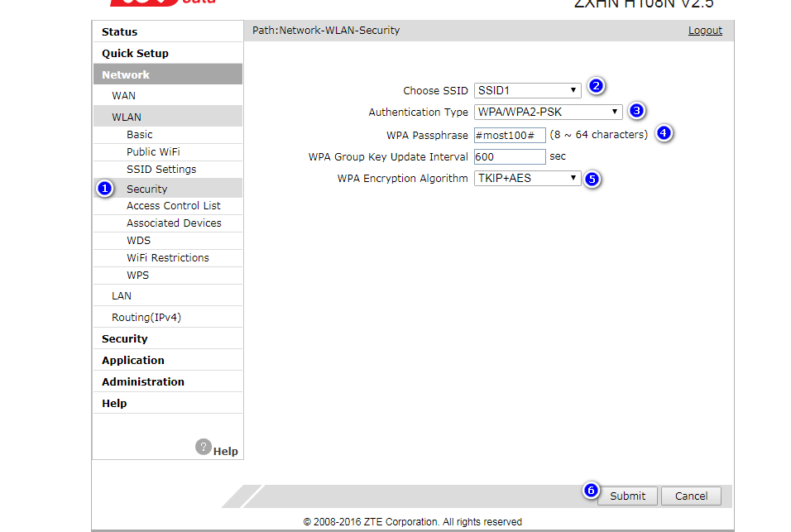Log out via the Logout link

pos(705,31)
